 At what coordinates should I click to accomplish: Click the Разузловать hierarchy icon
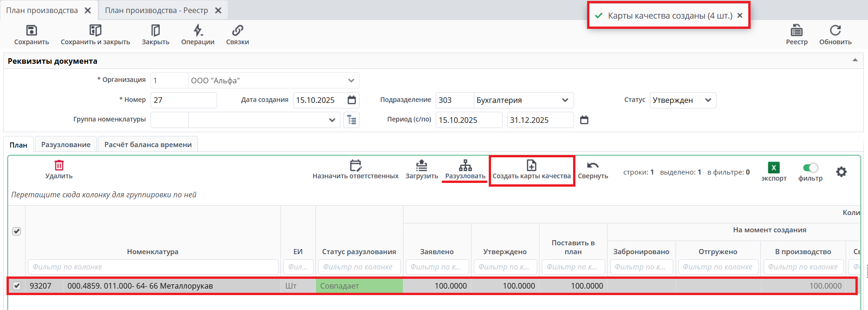point(465,166)
